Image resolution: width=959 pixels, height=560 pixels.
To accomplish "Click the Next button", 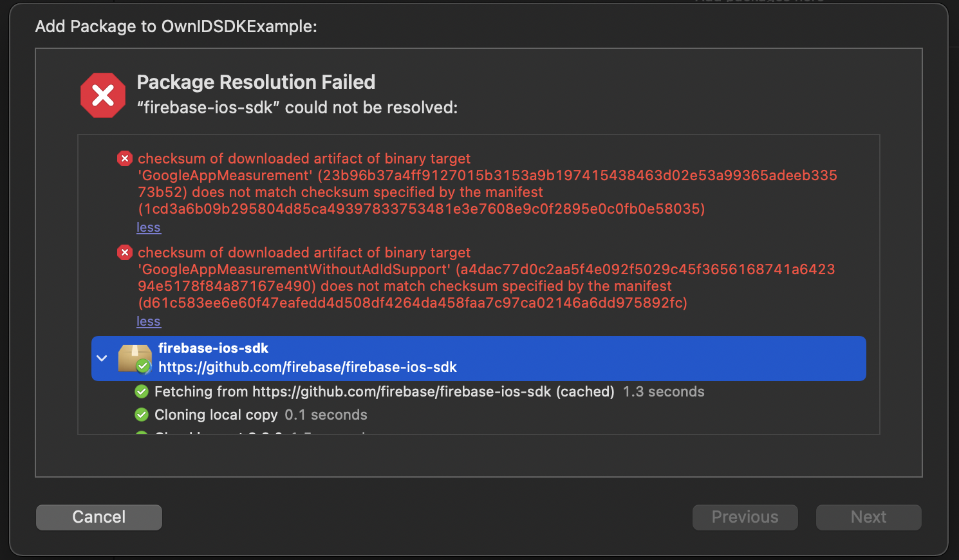I will click(868, 517).
